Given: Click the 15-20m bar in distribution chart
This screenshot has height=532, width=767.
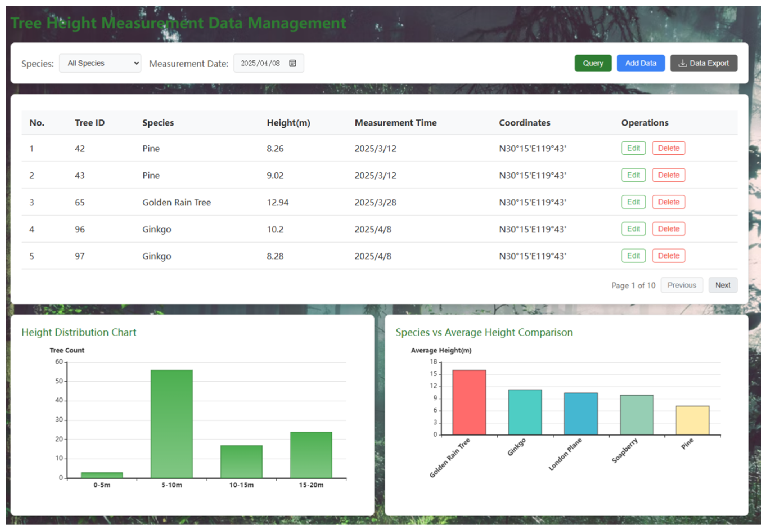Looking at the screenshot, I should tap(311, 455).
